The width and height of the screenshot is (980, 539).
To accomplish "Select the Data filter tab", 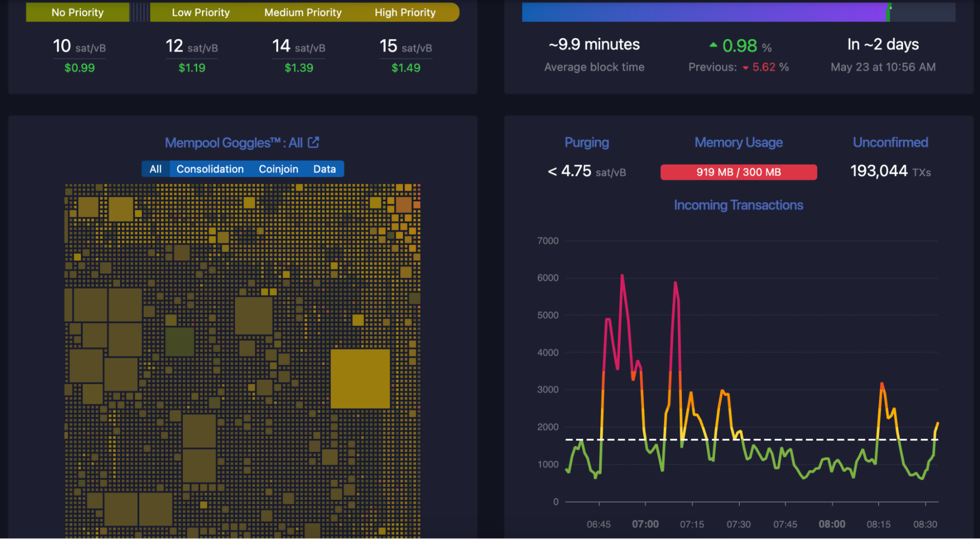I will [324, 169].
